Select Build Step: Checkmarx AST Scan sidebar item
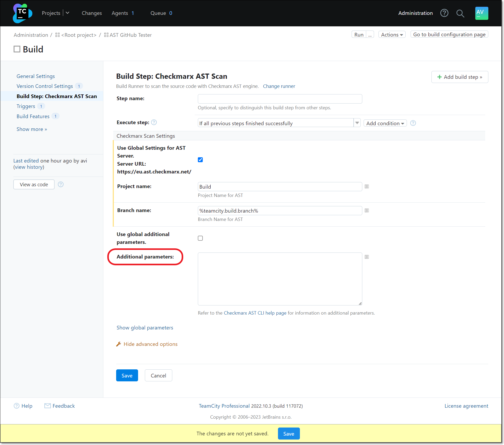504x445 pixels. point(57,96)
